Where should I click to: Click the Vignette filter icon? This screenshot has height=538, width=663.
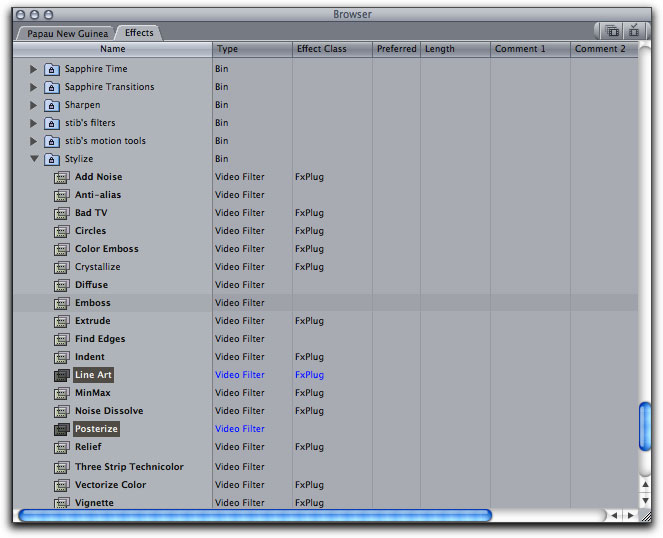click(x=61, y=502)
